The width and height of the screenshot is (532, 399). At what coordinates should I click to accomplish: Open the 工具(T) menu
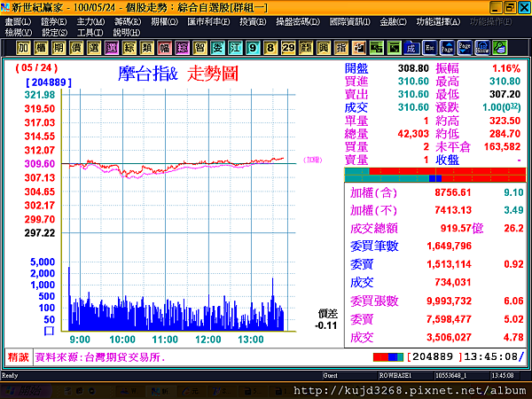point(90,33)
